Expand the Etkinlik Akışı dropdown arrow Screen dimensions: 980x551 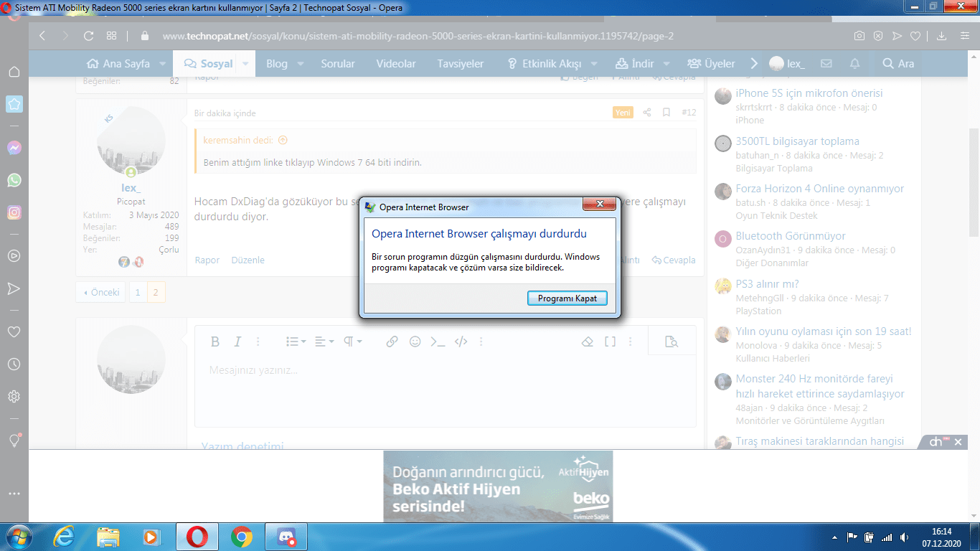(593, 64)
